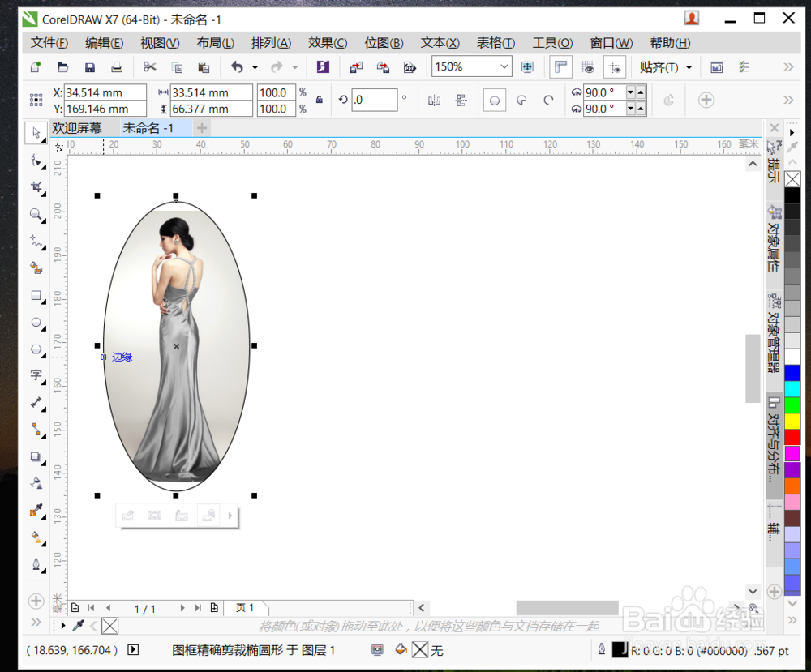Select the Zoom magnifier tool
The image size is (811, 672).
(36, 215)
